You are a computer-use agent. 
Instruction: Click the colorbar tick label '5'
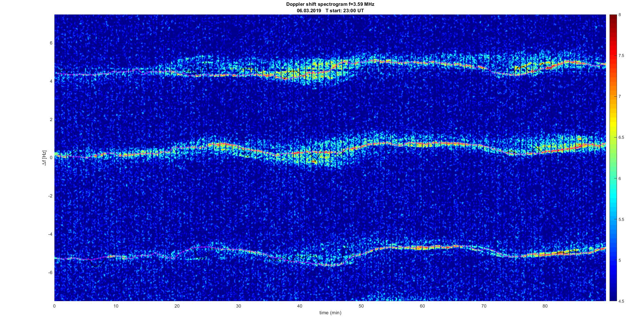point(620,260)
